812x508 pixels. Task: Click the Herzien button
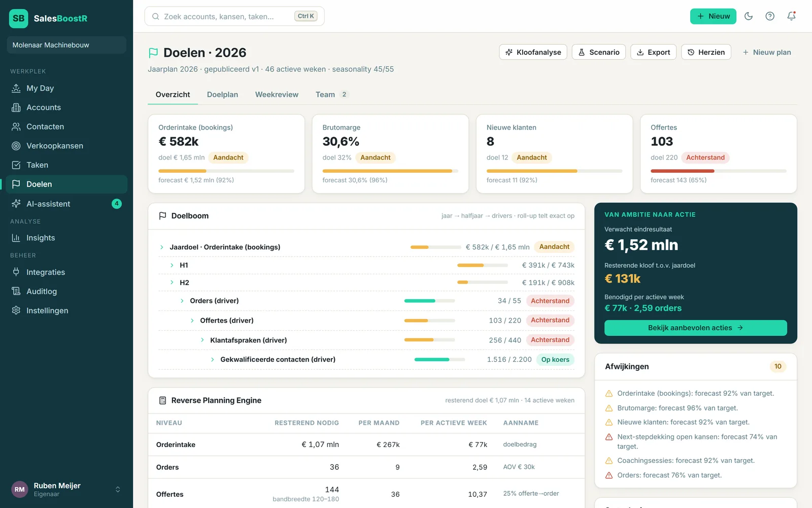[706, 52]
